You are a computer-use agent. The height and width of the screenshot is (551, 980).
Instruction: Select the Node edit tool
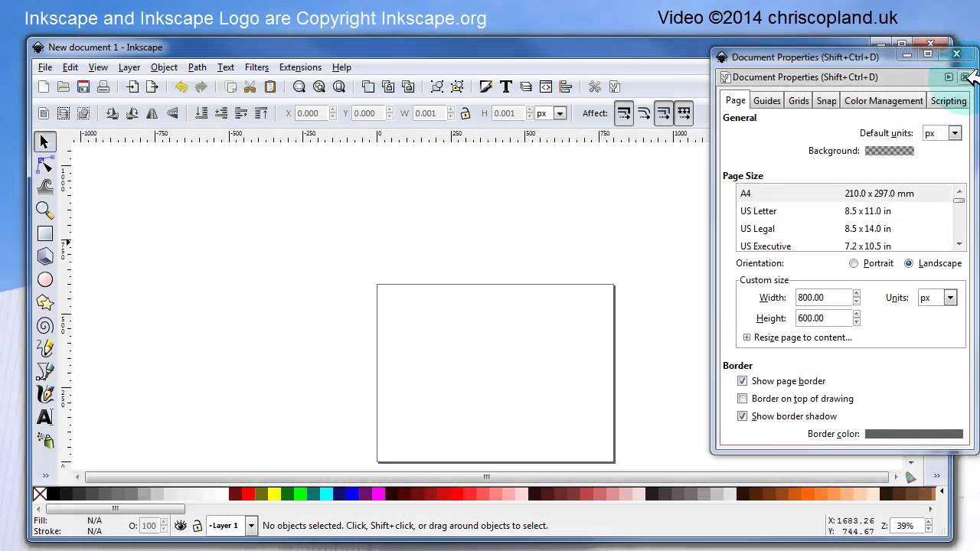[44, 165]
